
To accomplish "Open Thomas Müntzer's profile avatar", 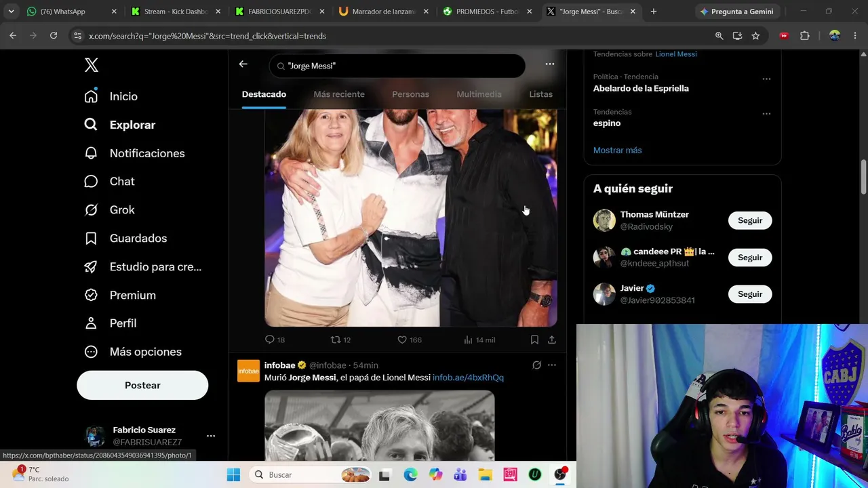I will (x=604, y=220).
